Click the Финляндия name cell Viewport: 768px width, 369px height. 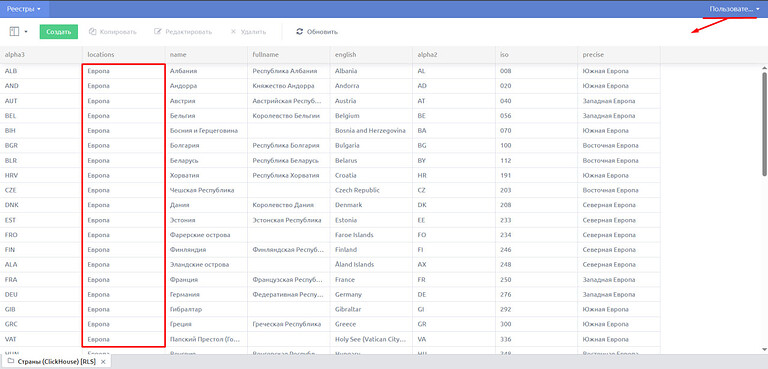click(206, 249)
